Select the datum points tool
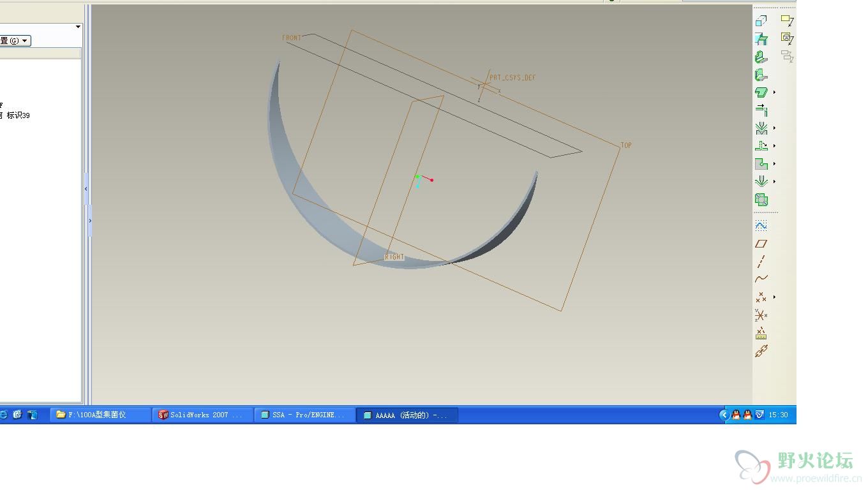 coord(761,297)
